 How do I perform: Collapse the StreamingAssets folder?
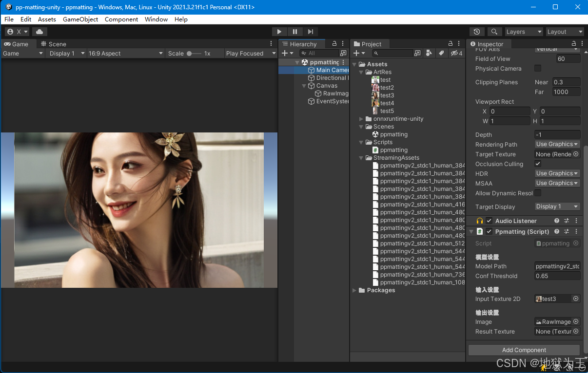point(361,158)
